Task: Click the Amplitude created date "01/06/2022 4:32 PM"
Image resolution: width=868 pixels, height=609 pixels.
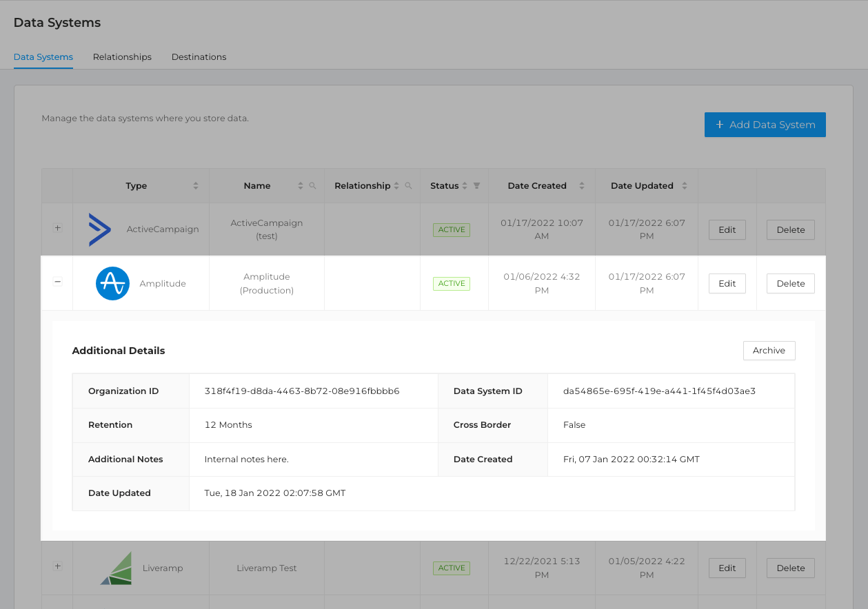Action: point(542,283)
